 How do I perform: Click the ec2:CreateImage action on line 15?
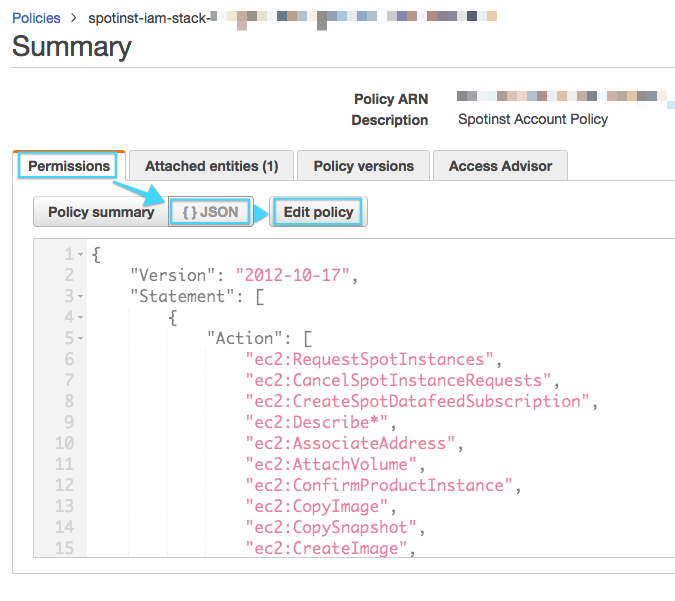click(329, 548)
